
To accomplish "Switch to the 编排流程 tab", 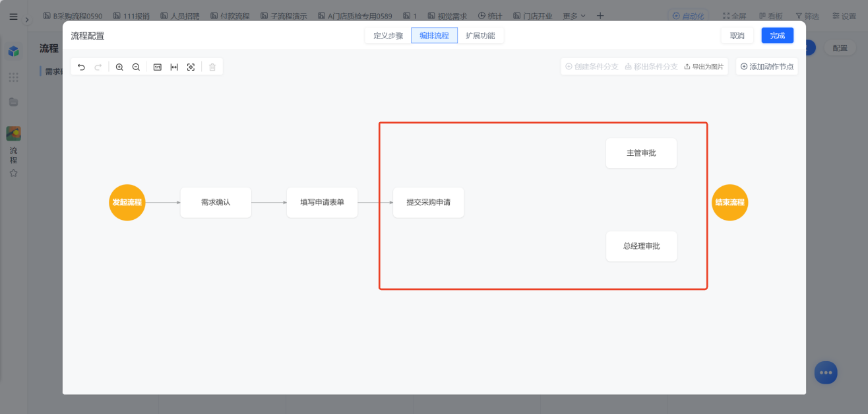I will pos(434,36).
